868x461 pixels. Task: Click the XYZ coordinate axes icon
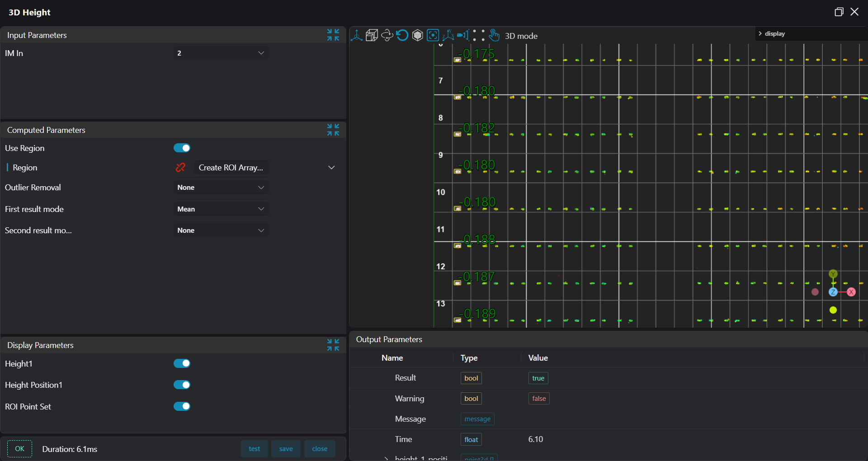(x=448, y=35)
